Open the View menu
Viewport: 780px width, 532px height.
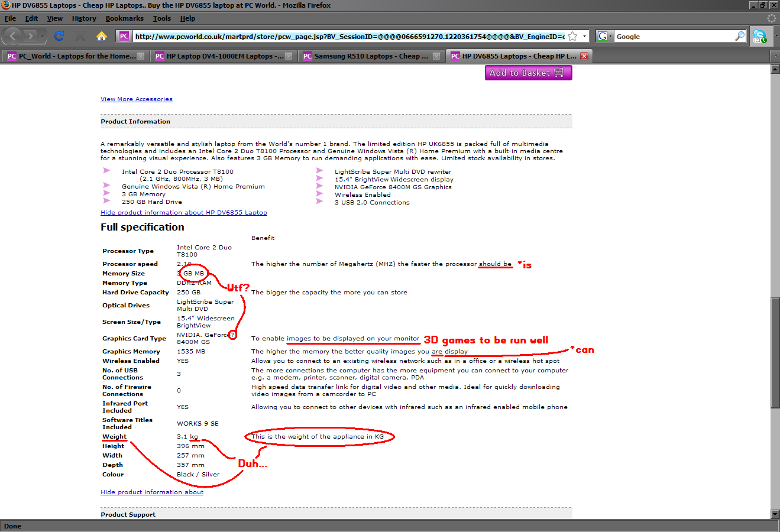[x=54, y=18]
